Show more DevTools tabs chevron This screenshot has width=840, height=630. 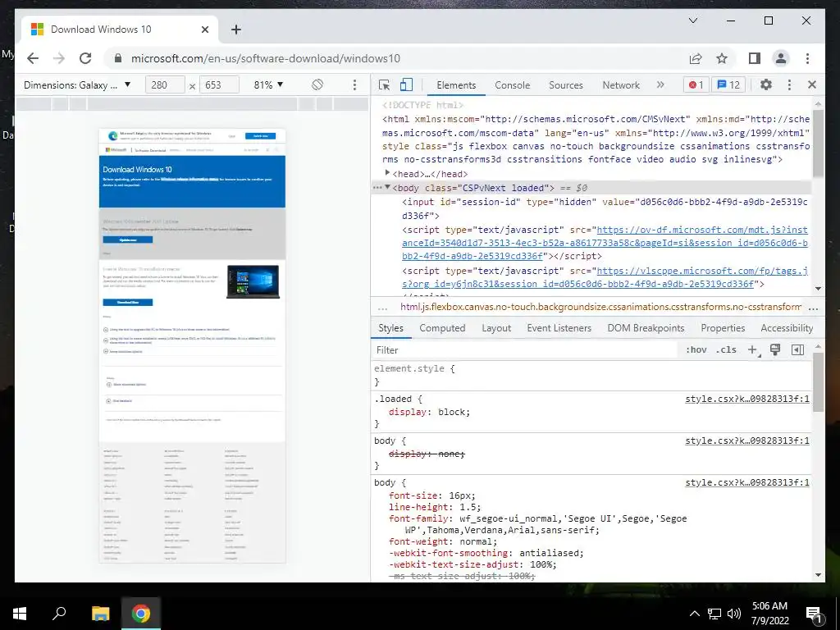(x=660, y=84)
